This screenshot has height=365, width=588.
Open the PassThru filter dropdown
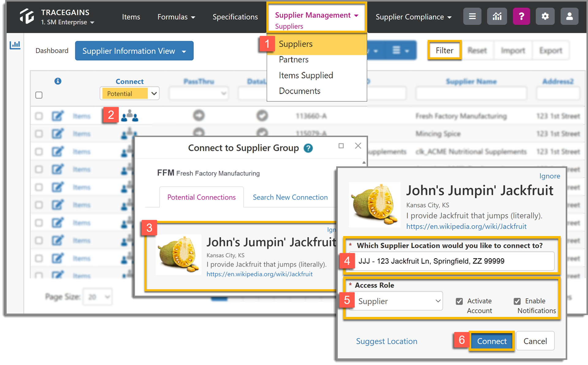pos(199,93)
